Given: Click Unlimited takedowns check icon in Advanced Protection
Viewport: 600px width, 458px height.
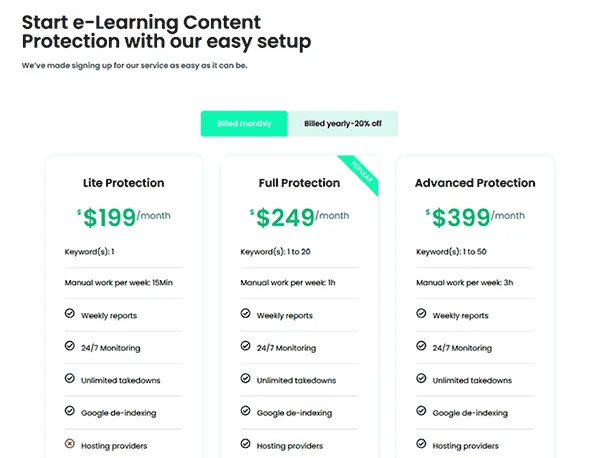Looking at the screenshot, I should pos(421,378).
